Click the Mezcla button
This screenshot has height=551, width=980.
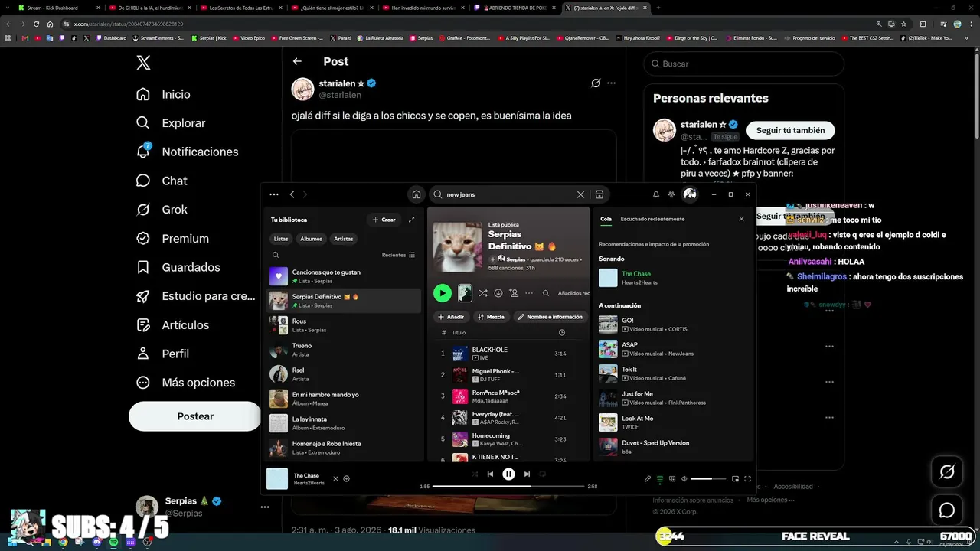point(491,317)
